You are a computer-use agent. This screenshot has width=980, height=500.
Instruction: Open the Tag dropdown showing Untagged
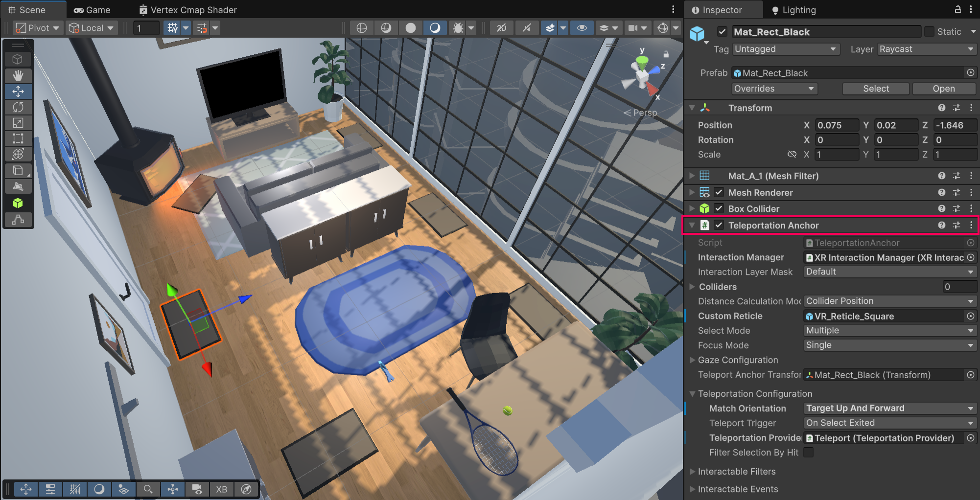tap(785, 49)
